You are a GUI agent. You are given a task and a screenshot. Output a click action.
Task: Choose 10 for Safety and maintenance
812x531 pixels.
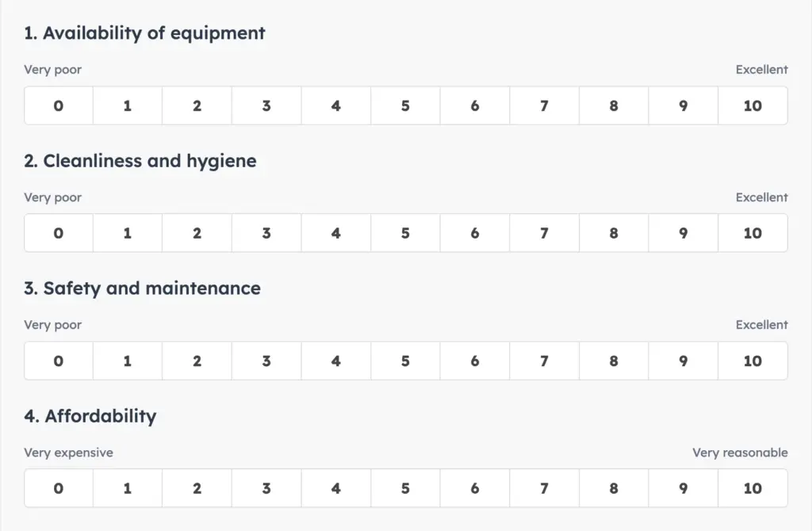pos(753,361)
